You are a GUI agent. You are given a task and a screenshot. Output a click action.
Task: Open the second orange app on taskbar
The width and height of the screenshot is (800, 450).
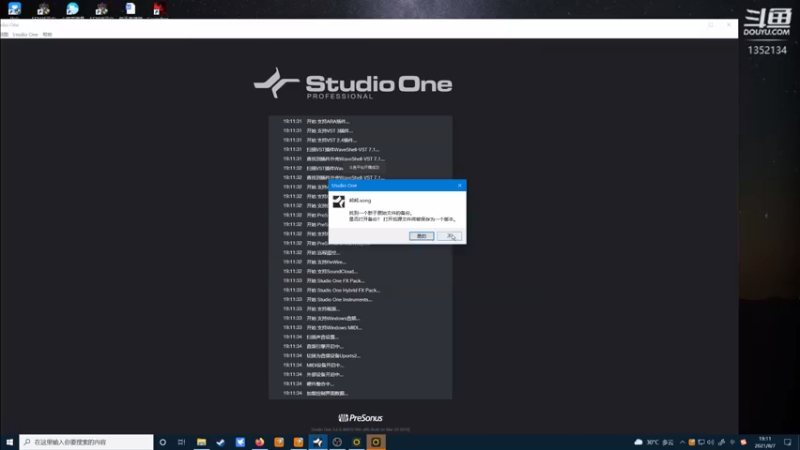coord(298,442)
